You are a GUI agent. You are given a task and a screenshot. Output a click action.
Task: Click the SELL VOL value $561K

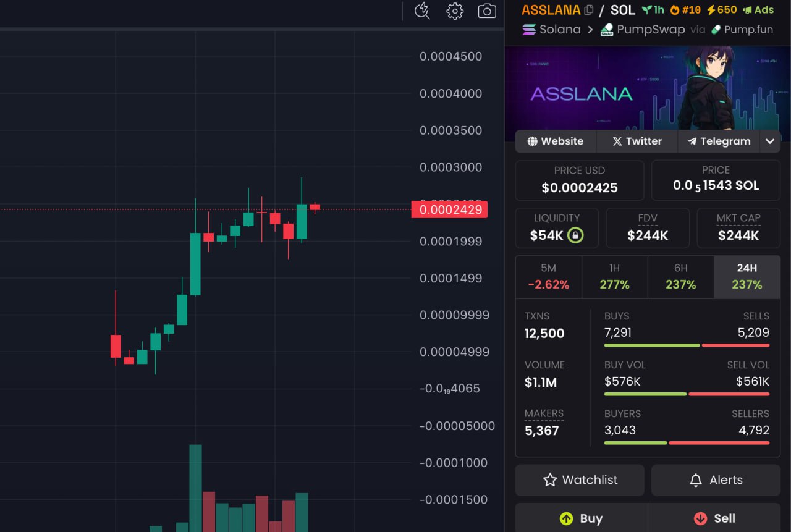pos(753,381)
